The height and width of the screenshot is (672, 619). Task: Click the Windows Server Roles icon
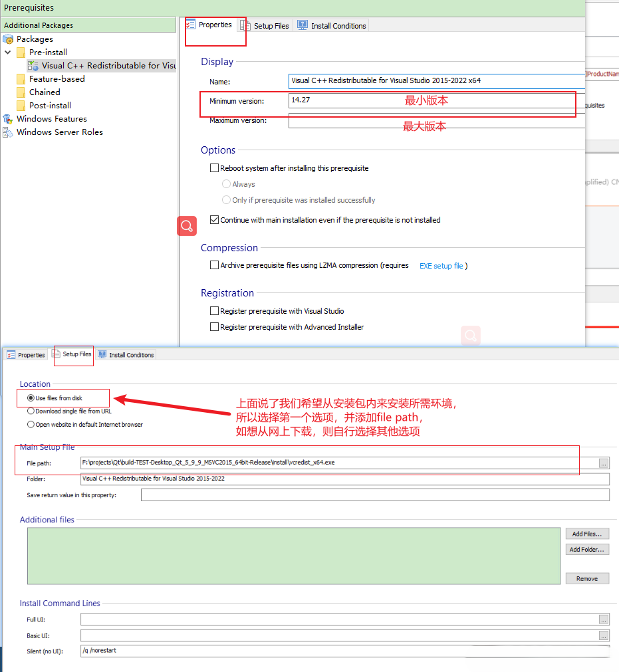click(x=8, y=132)
